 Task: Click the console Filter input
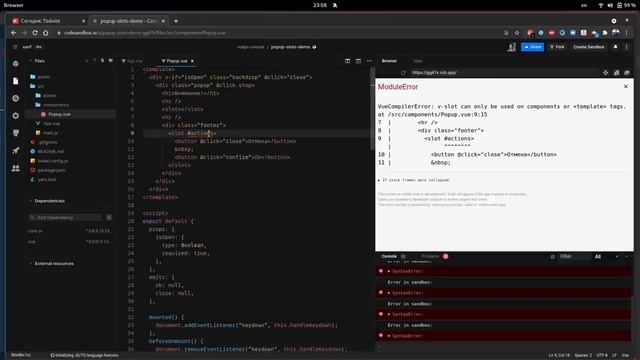(x=574, y=257)
